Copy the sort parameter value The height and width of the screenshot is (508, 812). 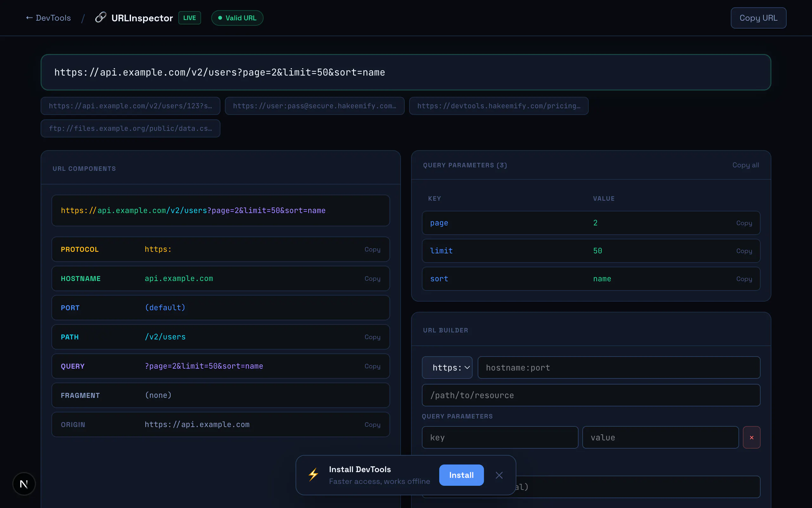pos(744,279)
